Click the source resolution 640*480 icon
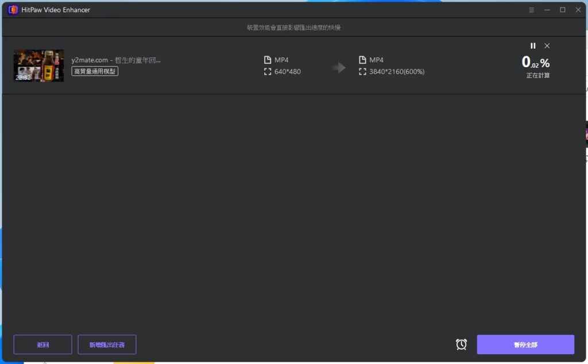Image resolution: width=588 pixels, height=364 pixels. 268,72
